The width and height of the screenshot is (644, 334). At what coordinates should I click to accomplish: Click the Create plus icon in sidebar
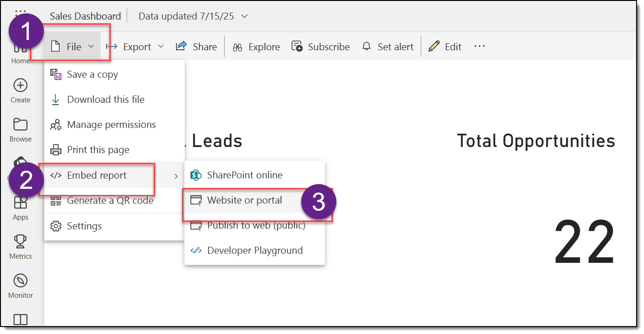(20, 85)
